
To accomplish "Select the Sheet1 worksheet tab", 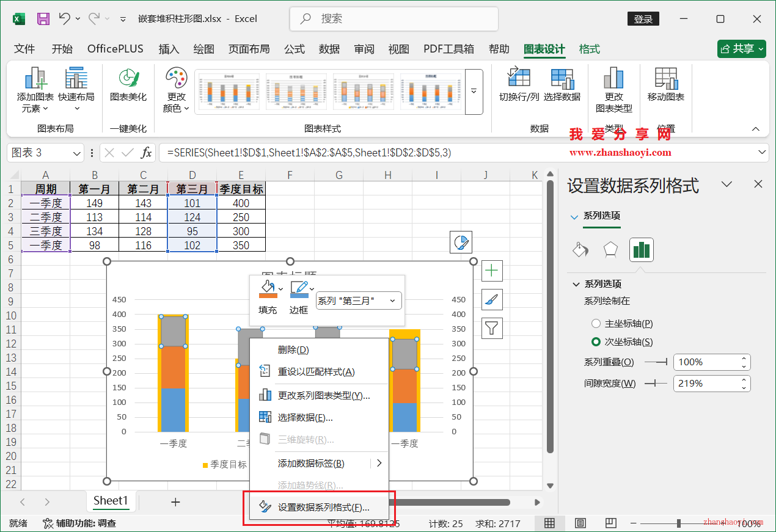I will click(111, 501).
